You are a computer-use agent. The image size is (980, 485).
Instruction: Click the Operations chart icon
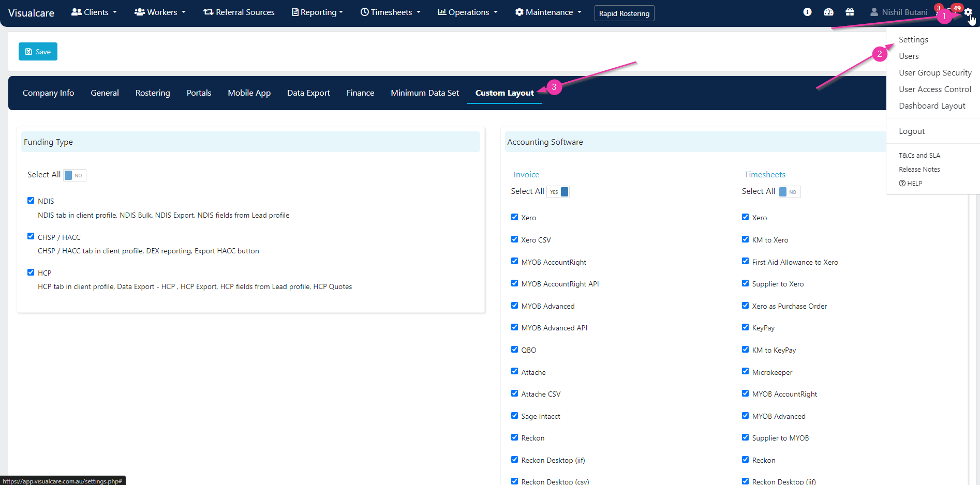coord(442,12)
